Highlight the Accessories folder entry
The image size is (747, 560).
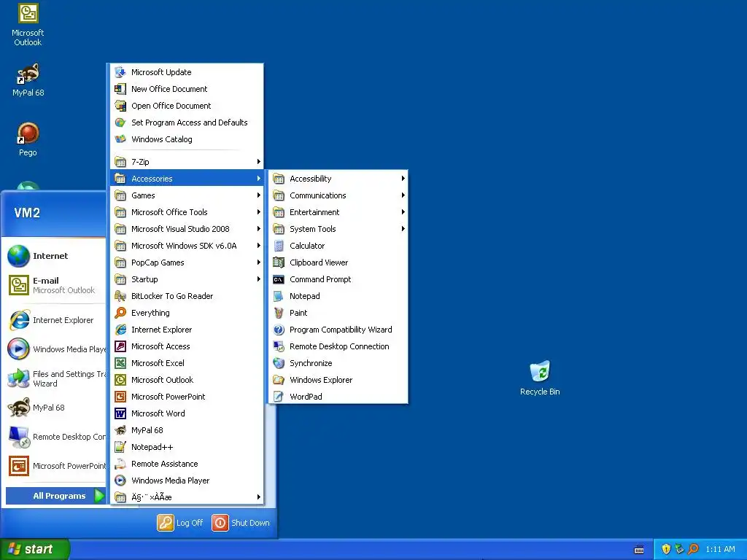click(x=187, y=179)
